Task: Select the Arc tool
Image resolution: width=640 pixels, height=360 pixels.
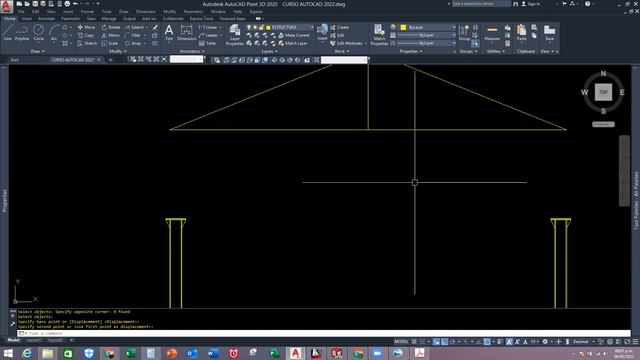Action: 54,32
